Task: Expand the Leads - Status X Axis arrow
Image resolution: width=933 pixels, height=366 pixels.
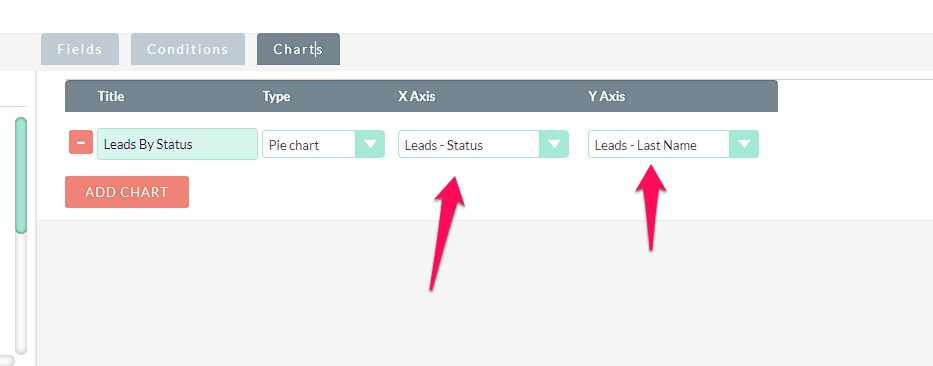Action: pyautogui.click(x=554, y=145)
